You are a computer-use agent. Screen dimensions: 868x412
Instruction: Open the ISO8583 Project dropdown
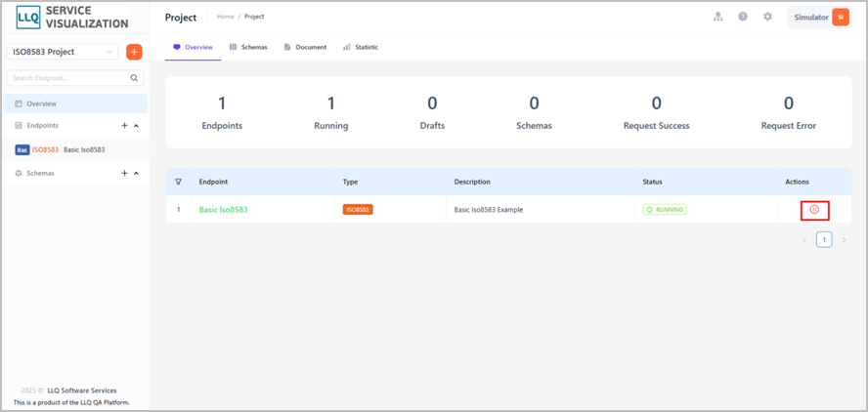[x=63, y=52]
